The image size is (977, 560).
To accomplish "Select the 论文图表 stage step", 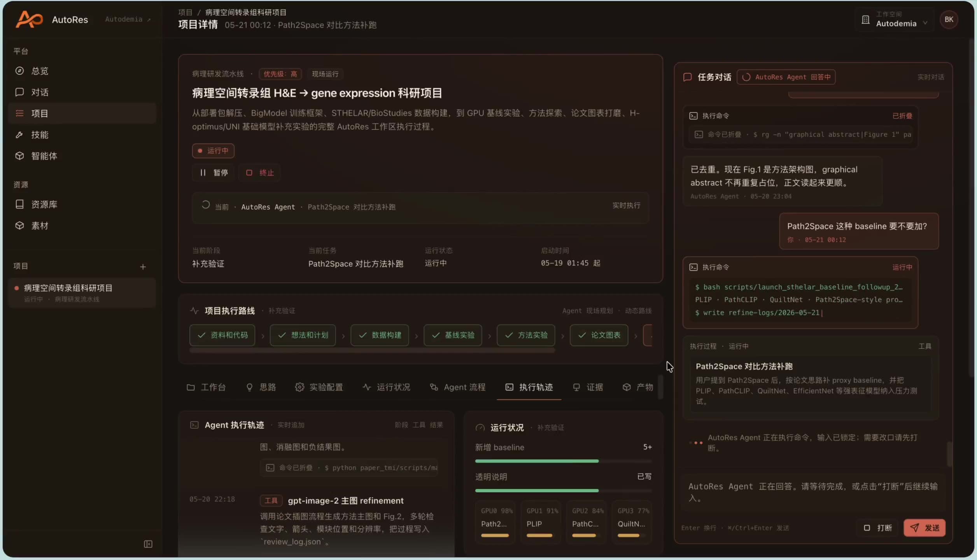I will [599, 335].
